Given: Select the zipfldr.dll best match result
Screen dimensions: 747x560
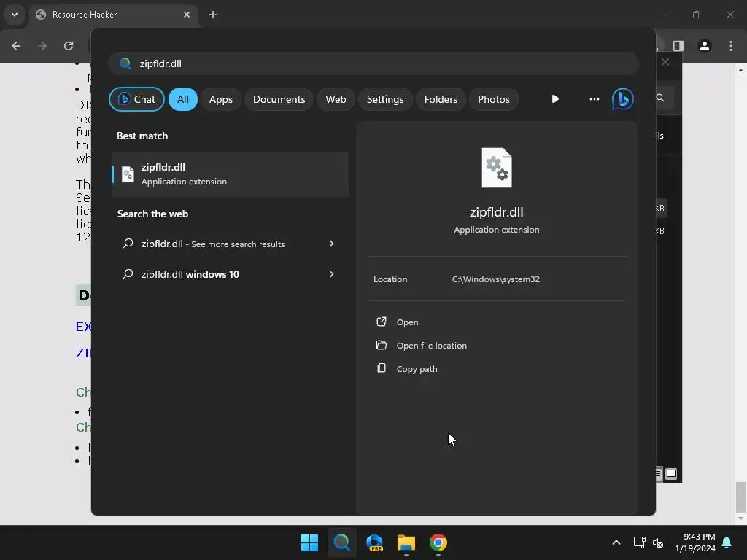Looking at the screenshot, I should pyautogui.click(x=230, y=174).
